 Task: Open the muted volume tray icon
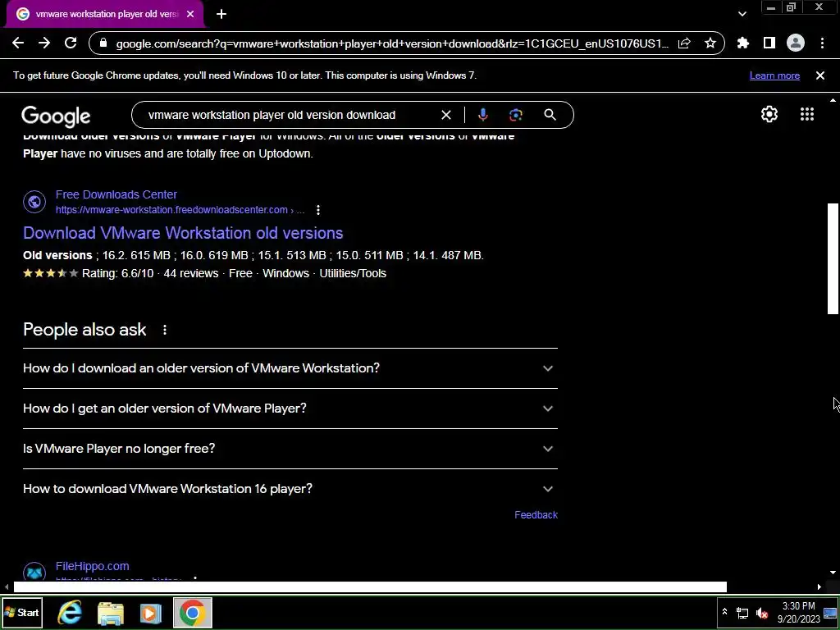click(x=761, y=614)
